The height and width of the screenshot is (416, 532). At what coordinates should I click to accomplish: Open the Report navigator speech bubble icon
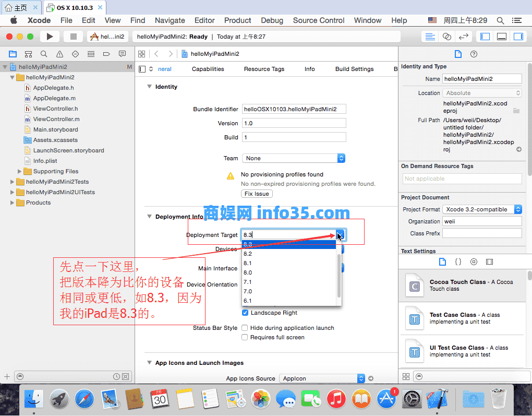pos(122,54)
